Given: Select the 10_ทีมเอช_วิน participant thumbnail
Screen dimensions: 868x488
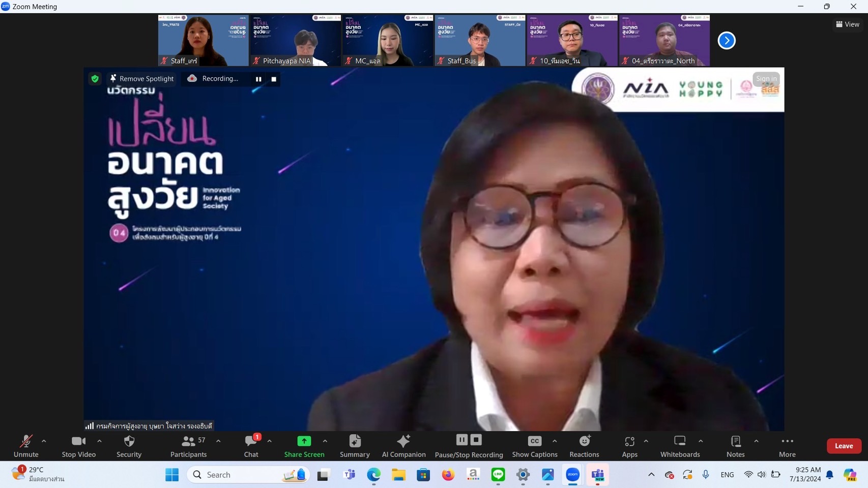Looking at the screenshot, I should click(572, 40).
